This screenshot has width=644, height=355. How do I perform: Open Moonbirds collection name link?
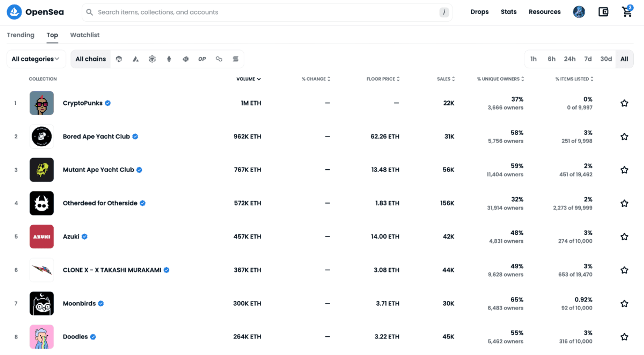point(79,303)
